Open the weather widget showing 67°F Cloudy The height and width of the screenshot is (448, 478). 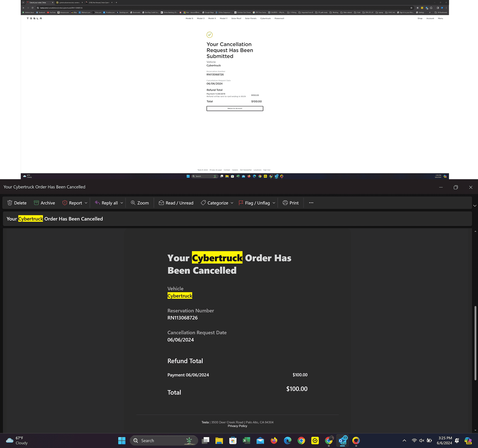tap(17, 440)
